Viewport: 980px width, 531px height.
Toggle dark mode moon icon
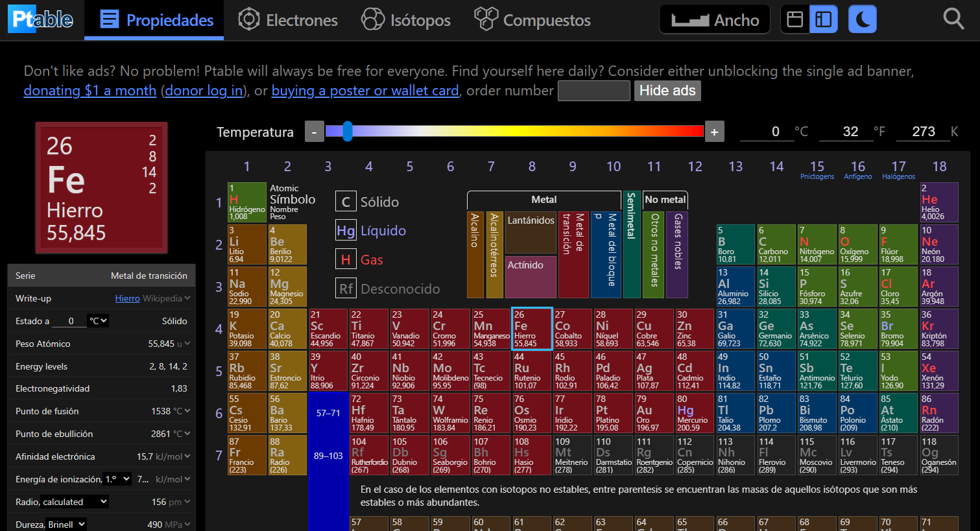click(863, 19)
